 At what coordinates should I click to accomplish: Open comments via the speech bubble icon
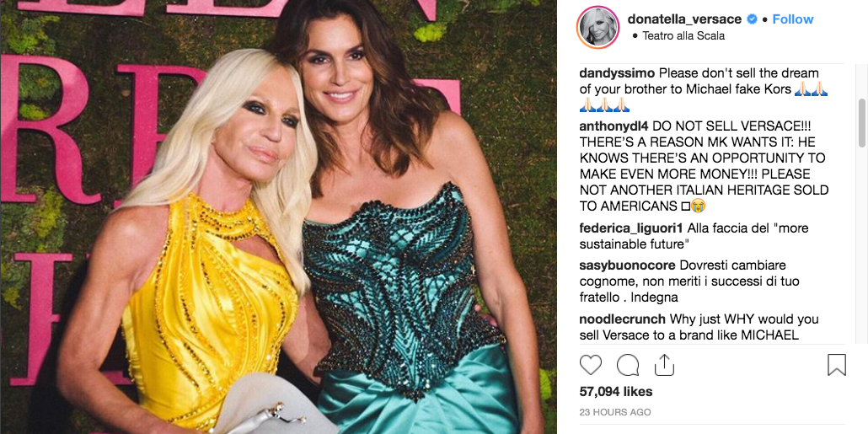tap(628, 365)
